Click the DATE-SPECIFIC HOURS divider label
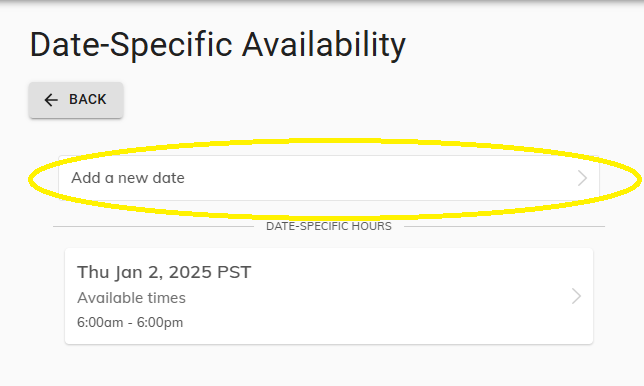This screenshot has width=644, height=386. point(329,226)
